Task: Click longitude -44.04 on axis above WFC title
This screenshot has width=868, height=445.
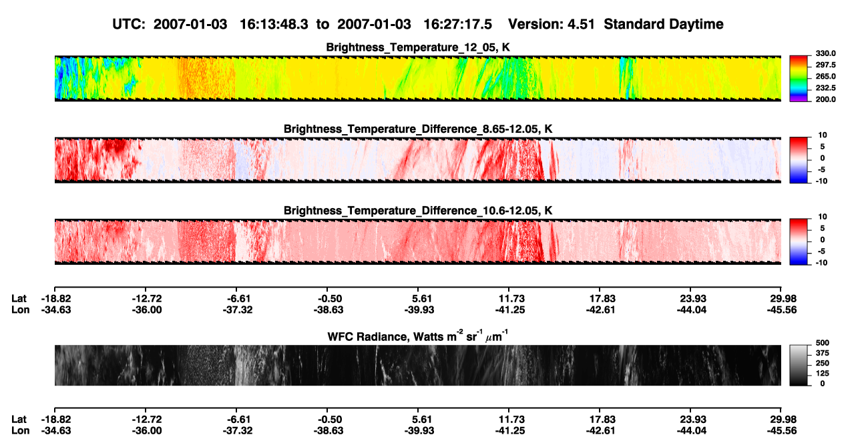Action: 692,310
